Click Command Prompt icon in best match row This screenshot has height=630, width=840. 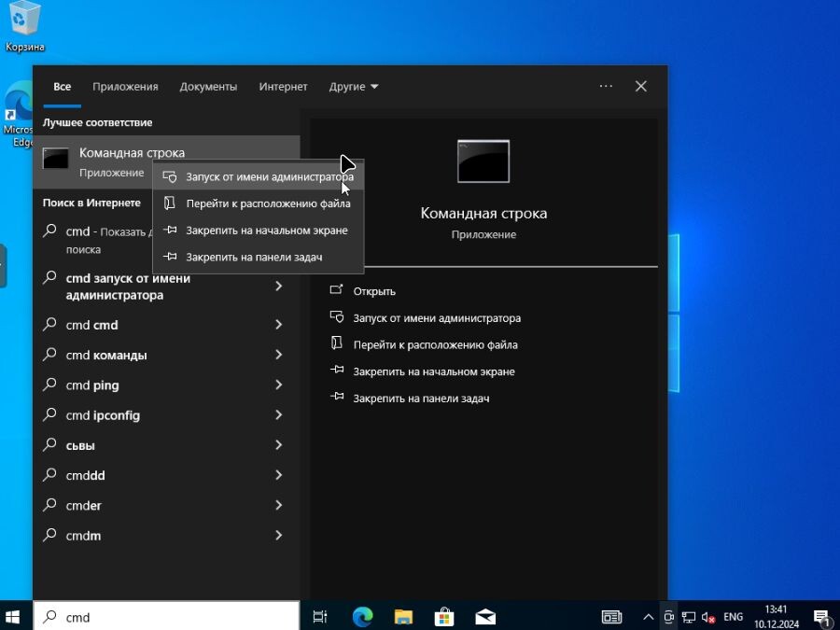point(56,159)
